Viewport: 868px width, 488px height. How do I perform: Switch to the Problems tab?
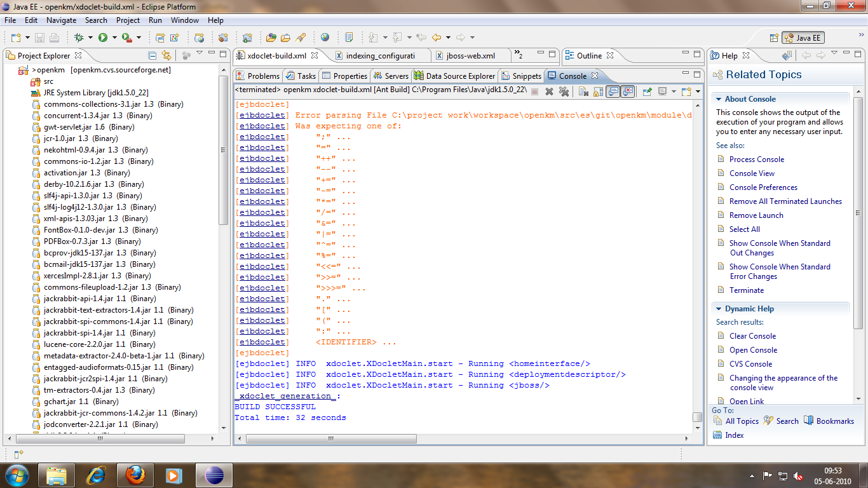[257, 76]
